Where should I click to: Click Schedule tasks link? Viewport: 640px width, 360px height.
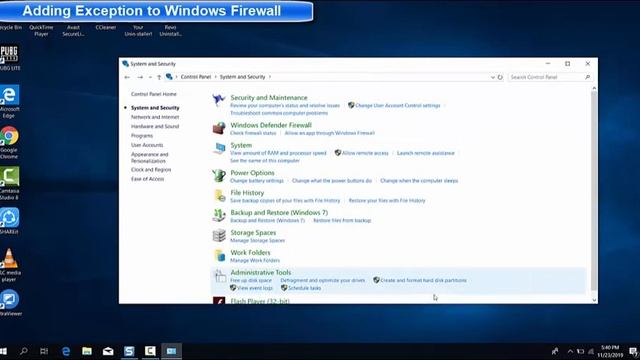(304, 288)
